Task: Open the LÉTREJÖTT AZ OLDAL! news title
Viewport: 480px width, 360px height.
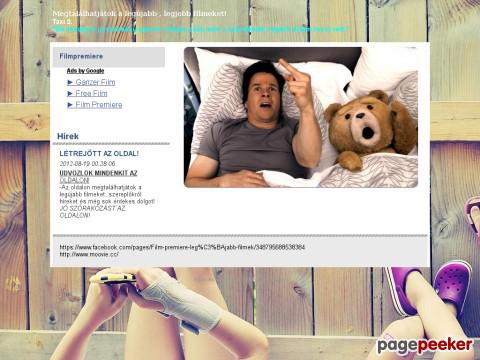Action: [99, 154]
